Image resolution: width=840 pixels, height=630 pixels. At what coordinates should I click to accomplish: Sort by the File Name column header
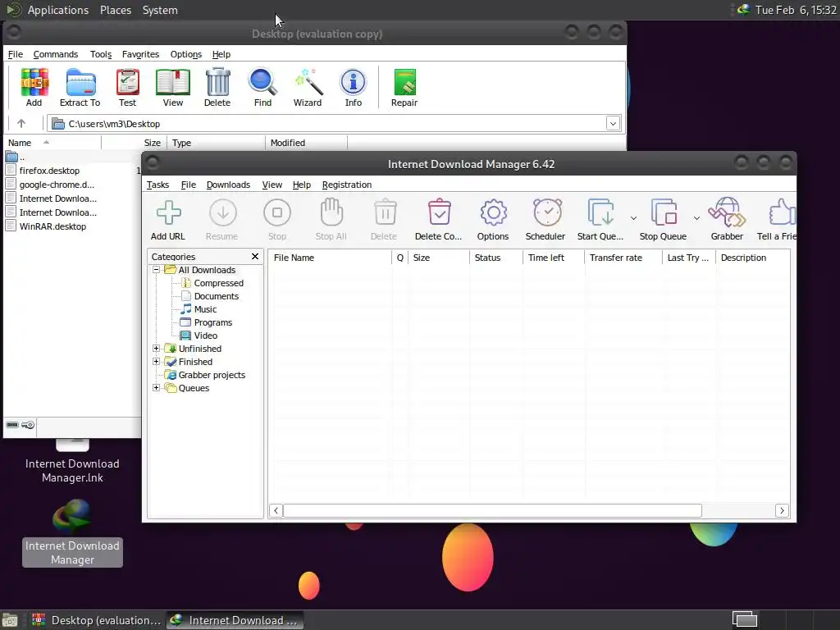[x=330, y=258]
